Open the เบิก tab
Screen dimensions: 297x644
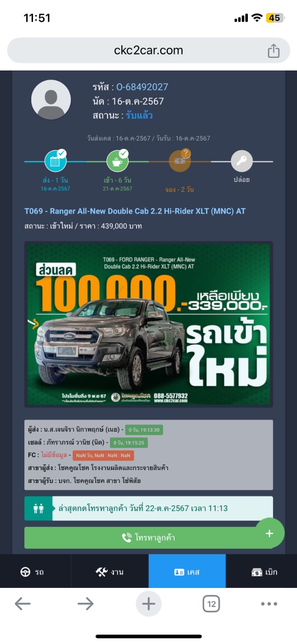point(261,572)
